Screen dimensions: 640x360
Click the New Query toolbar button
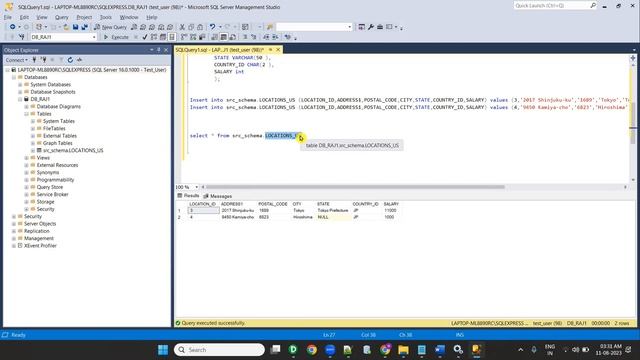110,27
